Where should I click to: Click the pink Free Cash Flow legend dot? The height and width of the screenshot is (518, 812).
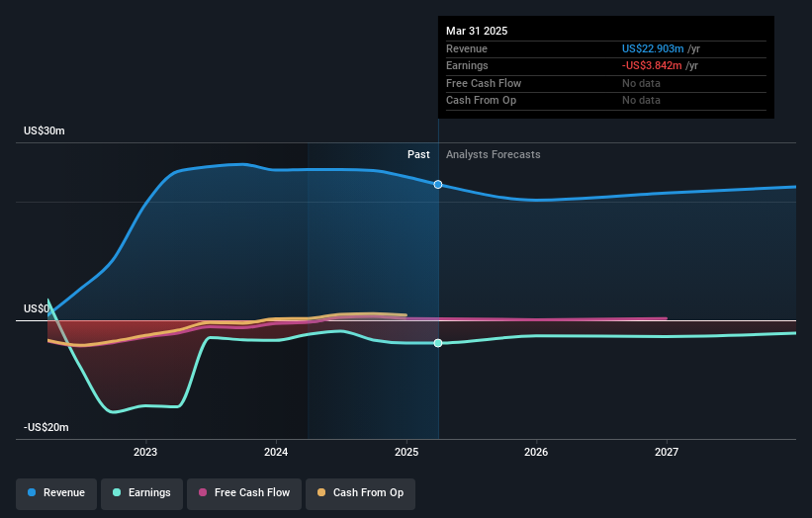(203, 492)
